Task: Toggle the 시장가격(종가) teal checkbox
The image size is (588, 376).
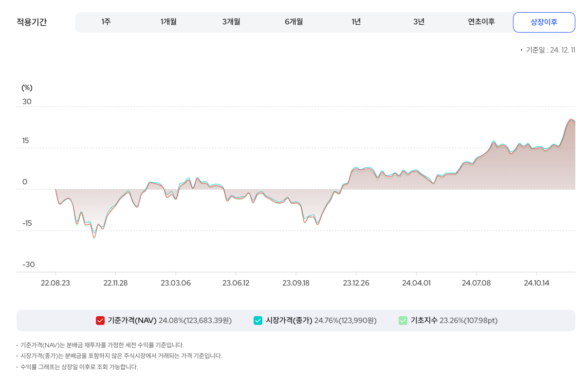Action: pos(258,321)
